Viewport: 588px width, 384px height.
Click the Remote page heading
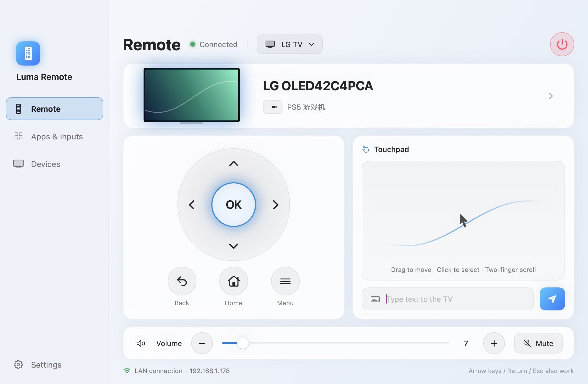[x=152, y=45]
